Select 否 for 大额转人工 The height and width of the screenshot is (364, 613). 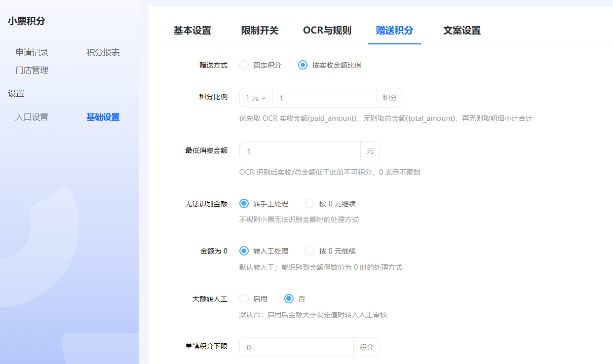coord(295,299)
